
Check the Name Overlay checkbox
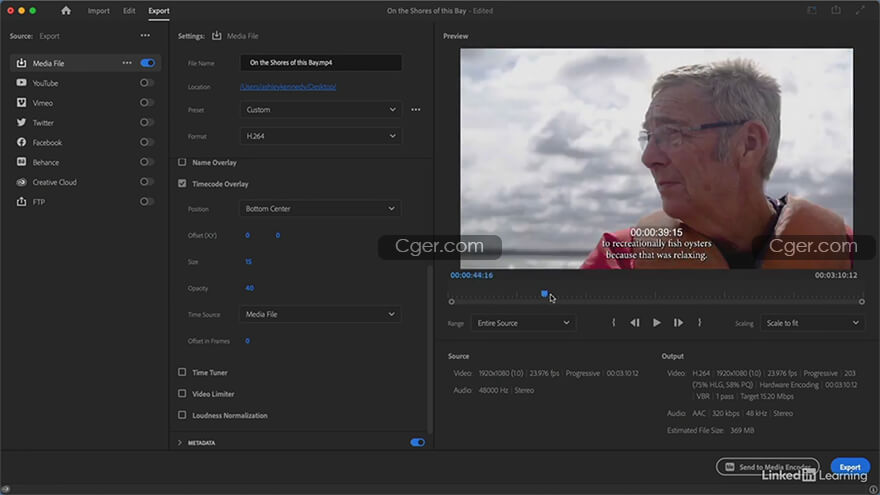pyautogui.click(x=182, y=162)
